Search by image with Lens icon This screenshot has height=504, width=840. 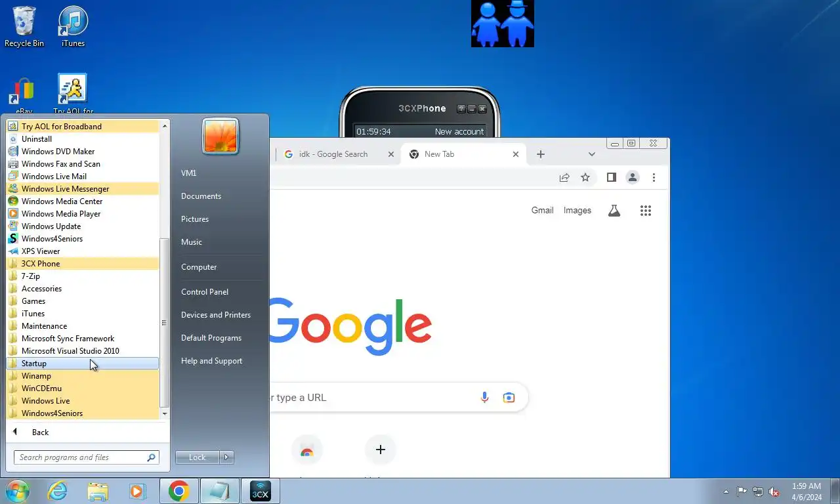[x=509, y=397]
